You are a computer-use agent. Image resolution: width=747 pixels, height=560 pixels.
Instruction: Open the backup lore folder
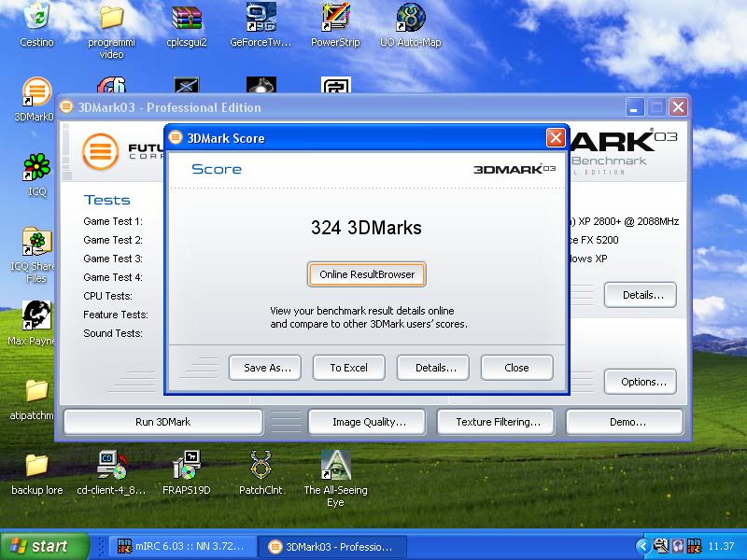tap(36, 465)
